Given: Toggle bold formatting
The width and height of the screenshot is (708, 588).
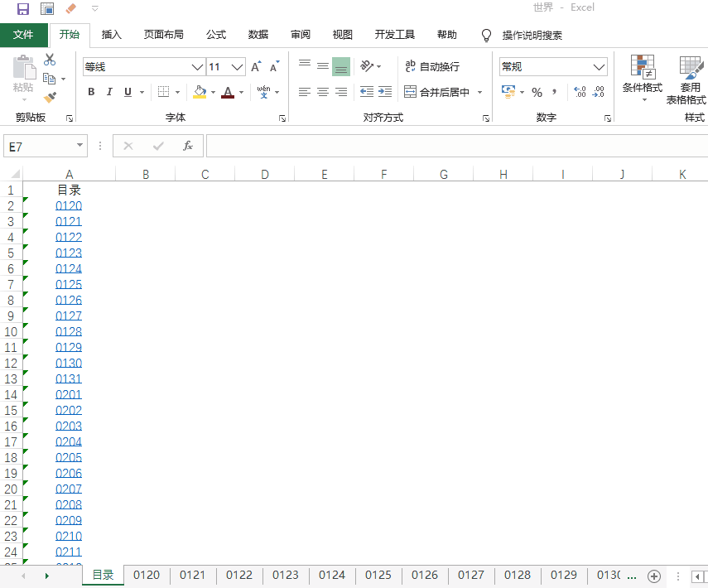Looking at the screenshot, I should point(91,92).
